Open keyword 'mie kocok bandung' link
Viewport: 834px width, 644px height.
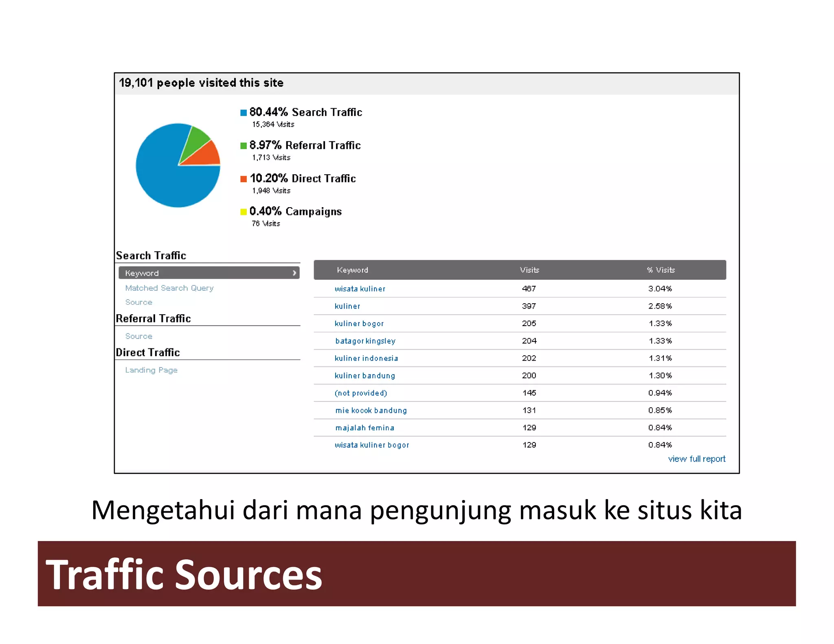point(371,410)
